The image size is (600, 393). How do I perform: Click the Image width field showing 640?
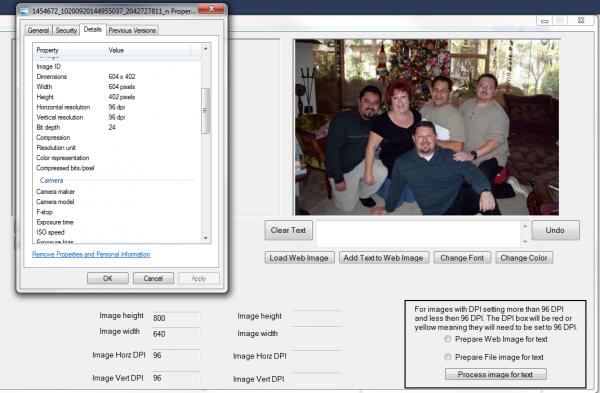click(x=176, y=334)
